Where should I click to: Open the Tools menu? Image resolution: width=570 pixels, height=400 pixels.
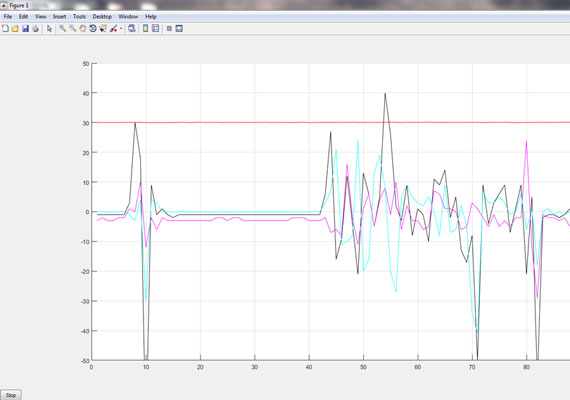click(79, 16)
